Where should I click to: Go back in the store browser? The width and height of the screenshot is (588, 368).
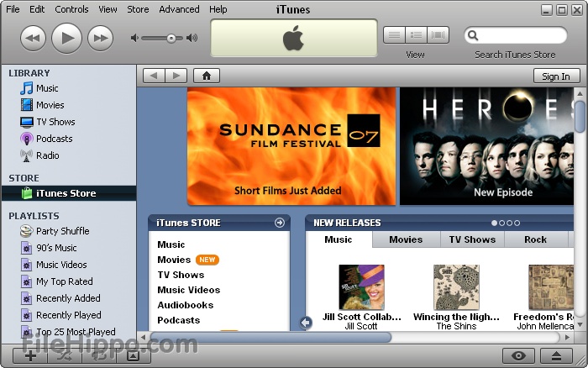point(154,76)
